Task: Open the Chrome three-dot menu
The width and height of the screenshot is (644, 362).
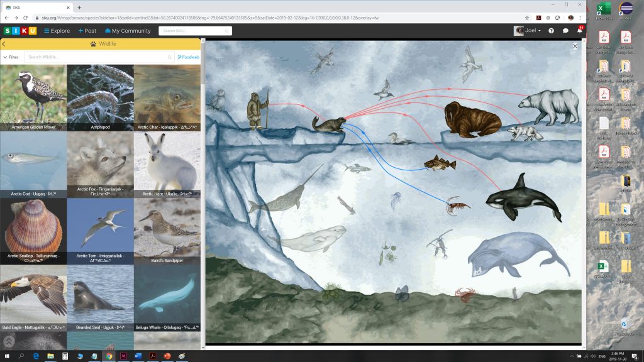Action: (x=580, y=18)
